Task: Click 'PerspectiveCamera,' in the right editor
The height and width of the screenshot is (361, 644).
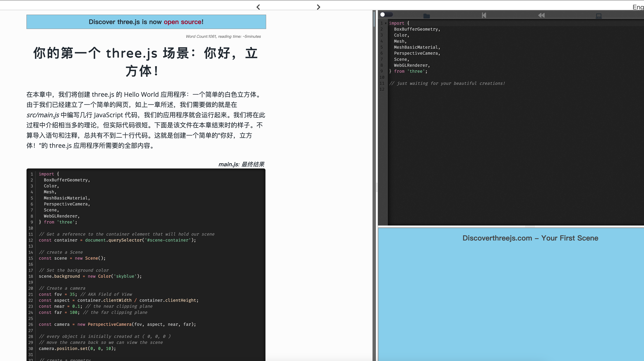Action: [417, 53]
